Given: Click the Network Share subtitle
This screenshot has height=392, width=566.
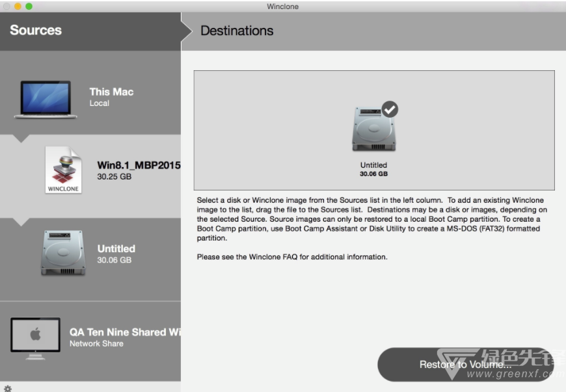Looking at the screenshot, I should [x=96, y=344].
